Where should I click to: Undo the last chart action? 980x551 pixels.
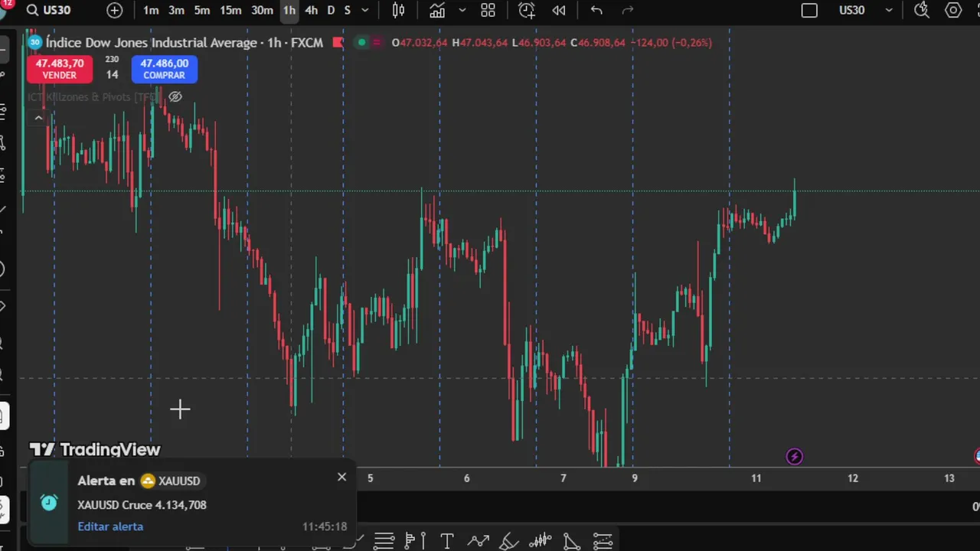point(596,10)
